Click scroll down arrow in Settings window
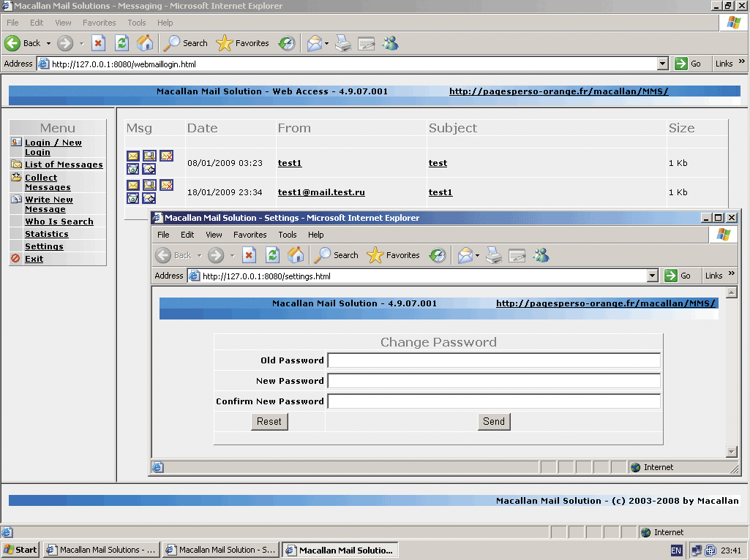 tap(732, 451)
